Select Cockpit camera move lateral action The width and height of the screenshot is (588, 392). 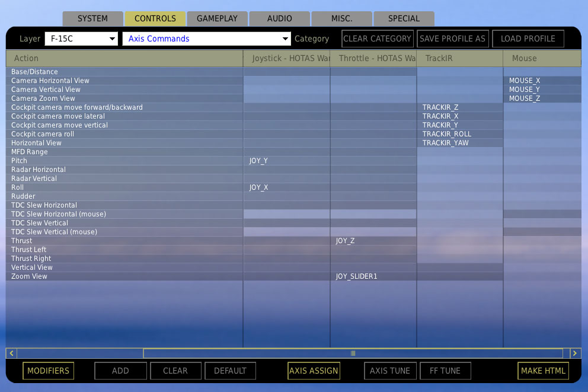[x=124, y=116]
